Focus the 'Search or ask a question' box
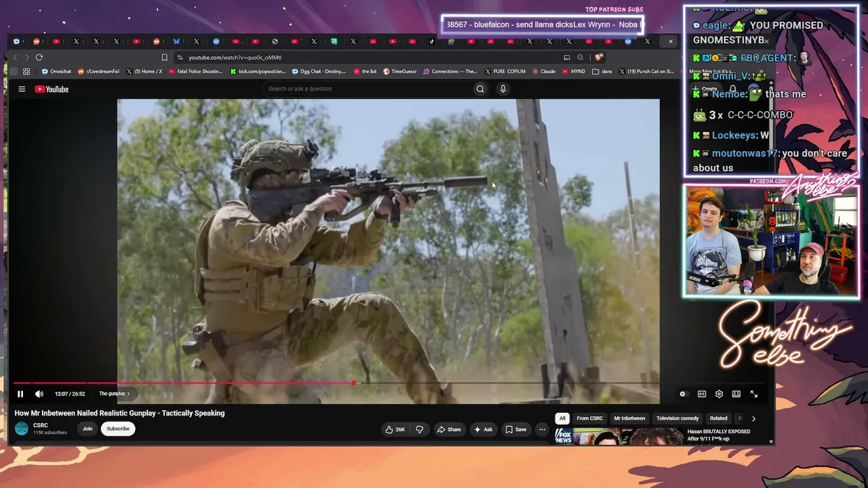 tap(366, 89)
